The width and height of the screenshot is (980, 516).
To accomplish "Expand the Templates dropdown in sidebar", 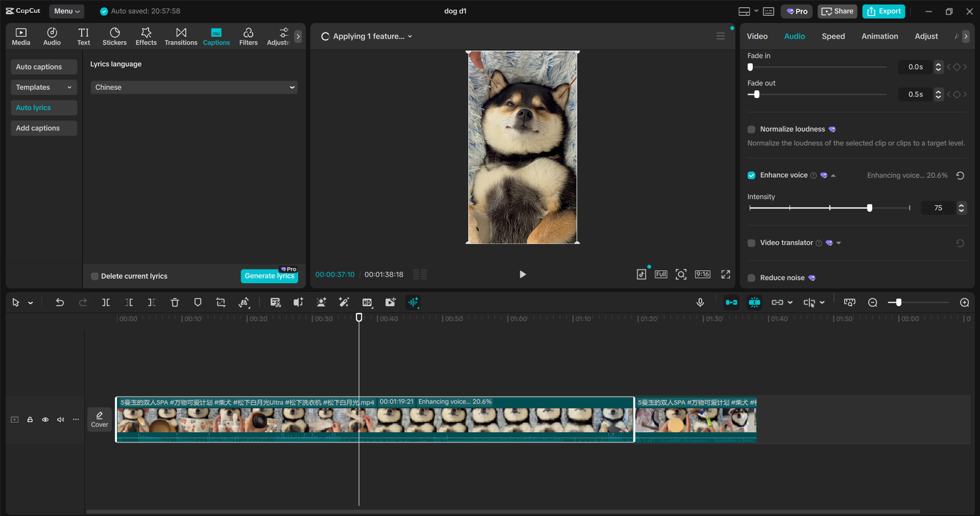I will (43, 88).
